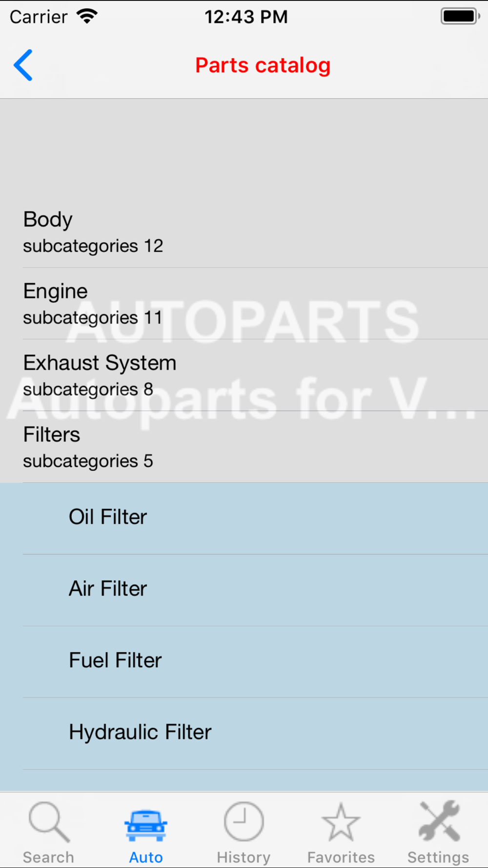Viewport: 488px width, 868px height.
Task: Expand the Exhaust System category
Action: [x=244, y=375]
